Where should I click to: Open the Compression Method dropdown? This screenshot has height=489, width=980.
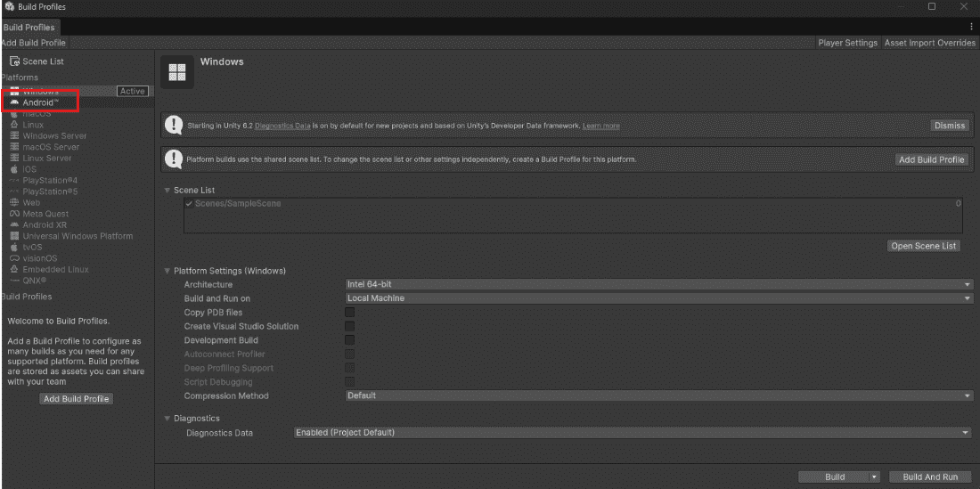tap(658, 396)
